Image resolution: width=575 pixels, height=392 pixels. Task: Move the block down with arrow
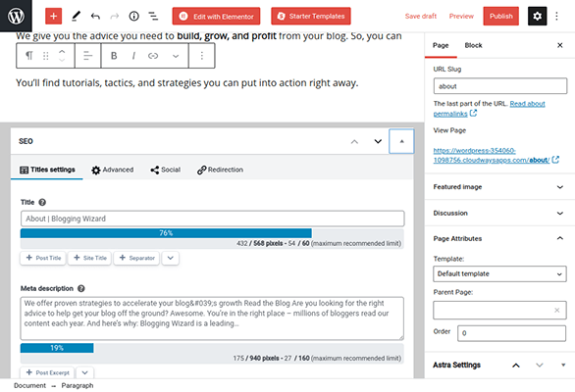point(62,60)
